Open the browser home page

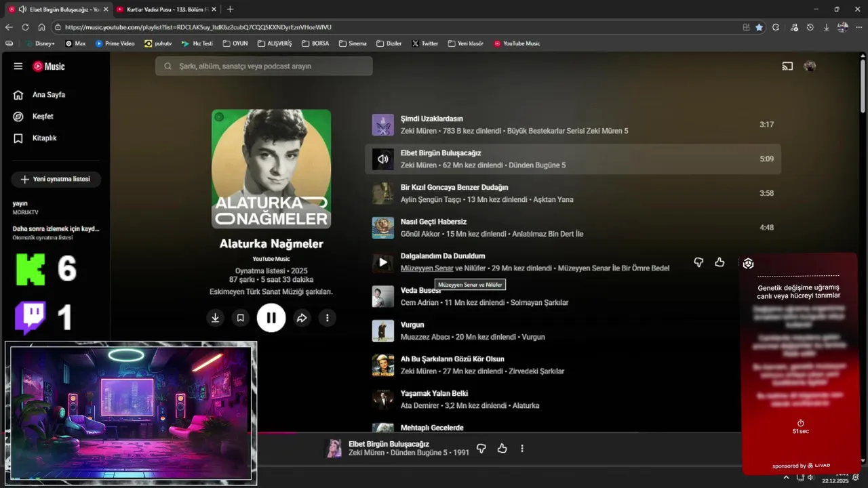tap(41, 27)
